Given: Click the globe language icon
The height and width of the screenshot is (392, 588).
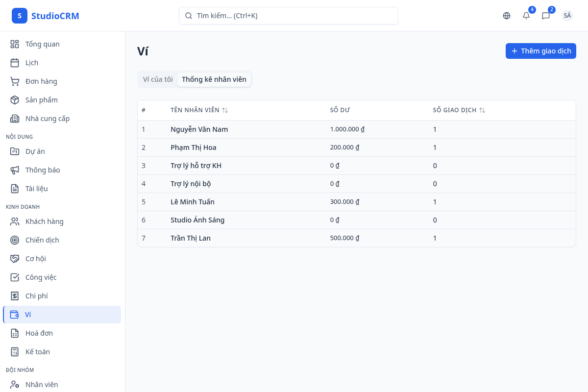Looking at the screenshot, I should point(507,16).
